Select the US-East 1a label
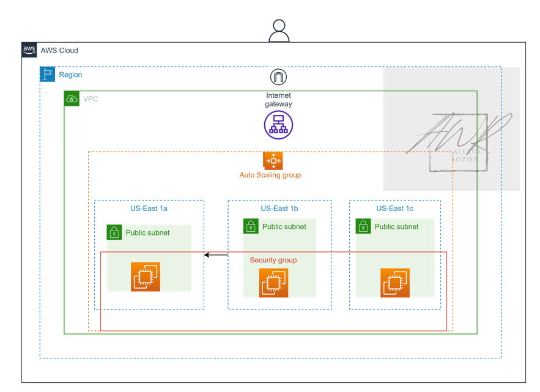 tap(147, 208)
